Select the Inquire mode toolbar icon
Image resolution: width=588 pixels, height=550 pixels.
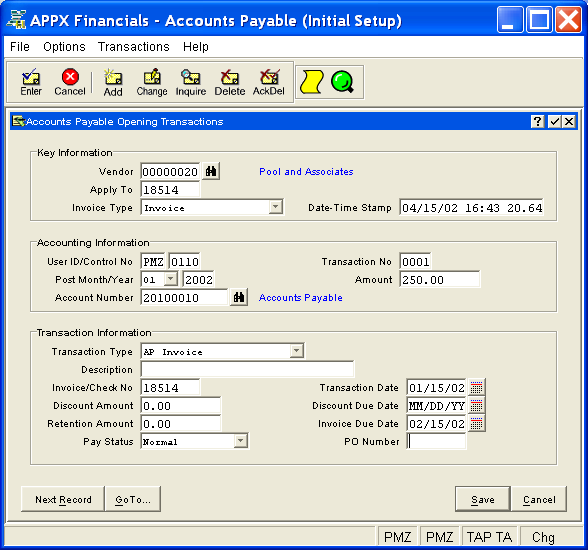click(x=191, y=82)
